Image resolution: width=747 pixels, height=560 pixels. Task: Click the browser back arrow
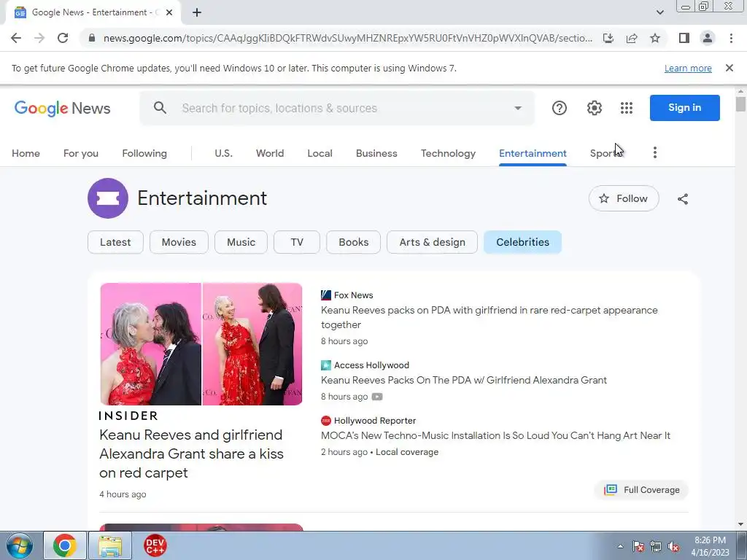(16, 38)
